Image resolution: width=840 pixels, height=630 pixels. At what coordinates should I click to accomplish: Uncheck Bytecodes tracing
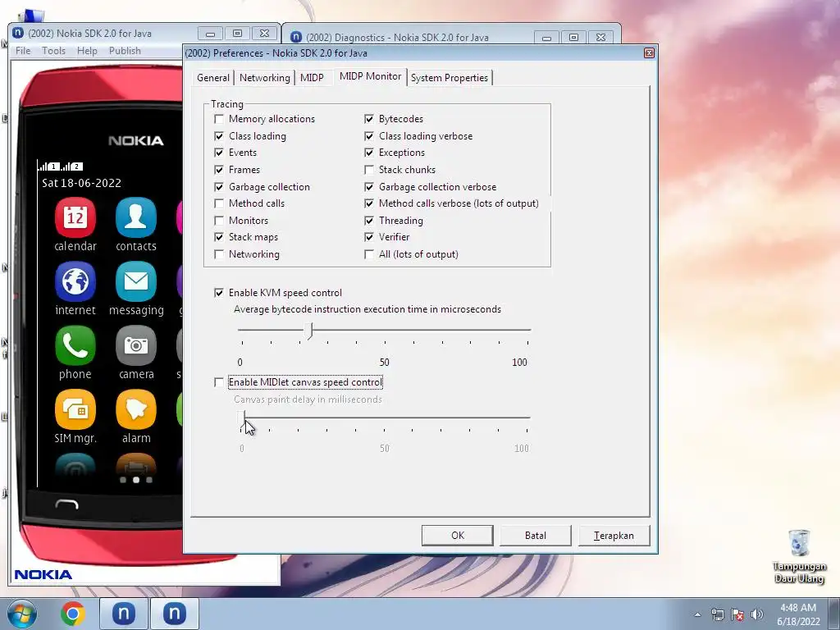(x=368, y=119)
